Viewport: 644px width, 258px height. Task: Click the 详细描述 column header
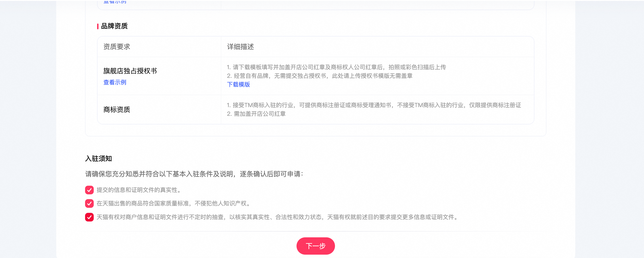click(x=240, y=47)
